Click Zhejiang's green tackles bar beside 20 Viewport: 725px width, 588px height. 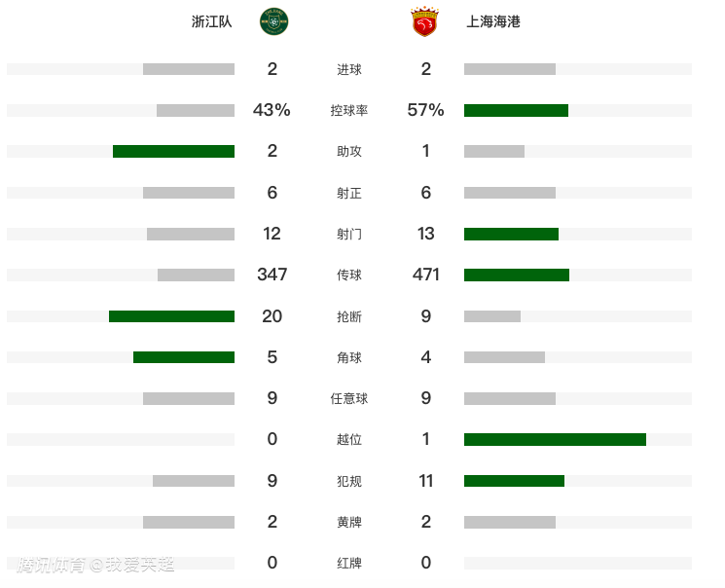(171, 316)
